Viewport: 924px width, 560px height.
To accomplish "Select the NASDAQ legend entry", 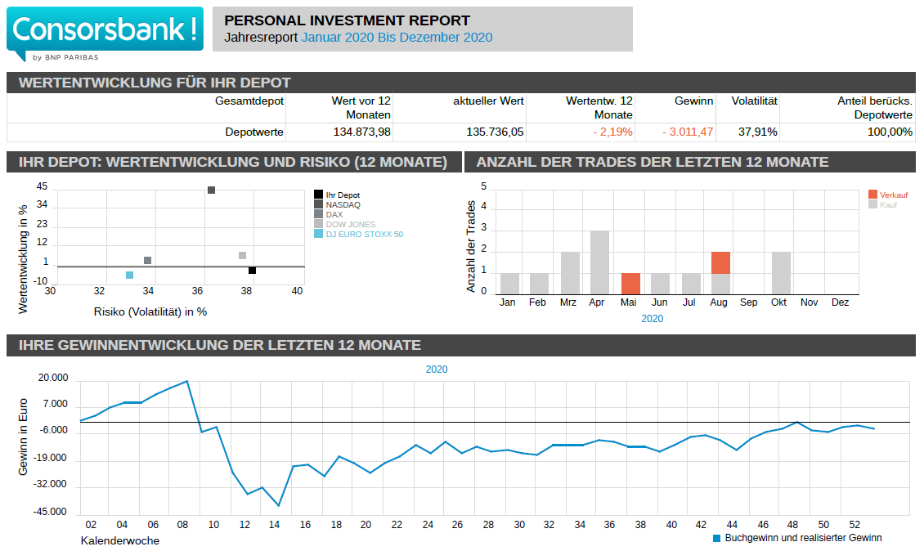I will point(343,205).
